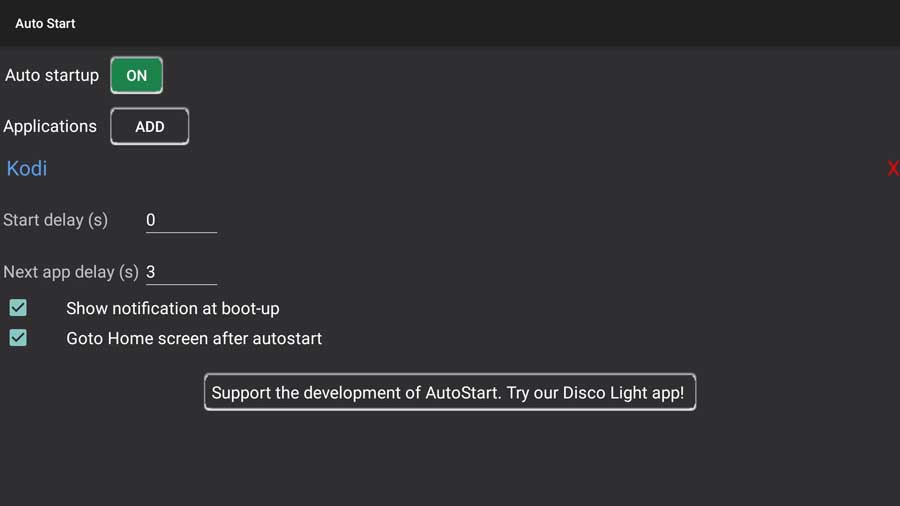This screenshot has width=900, height=506.
Task: Click the Applications label
Action: 50,126
